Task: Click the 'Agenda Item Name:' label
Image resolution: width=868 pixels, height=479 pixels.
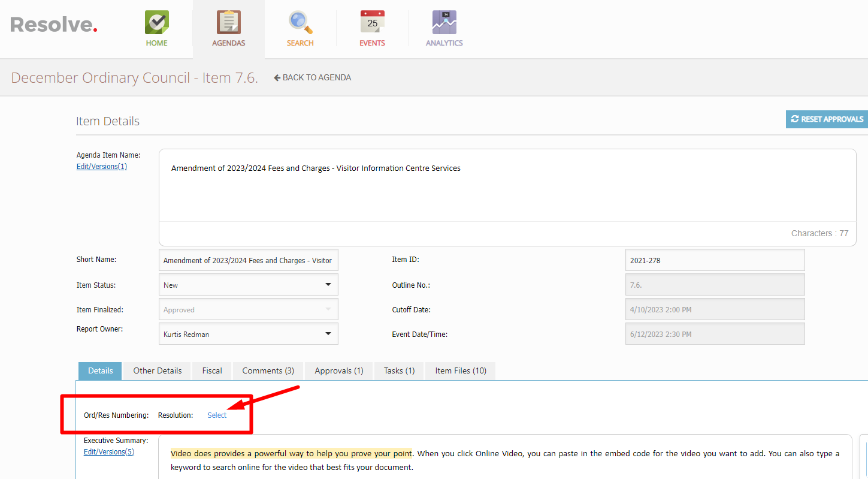Action: 108,155
